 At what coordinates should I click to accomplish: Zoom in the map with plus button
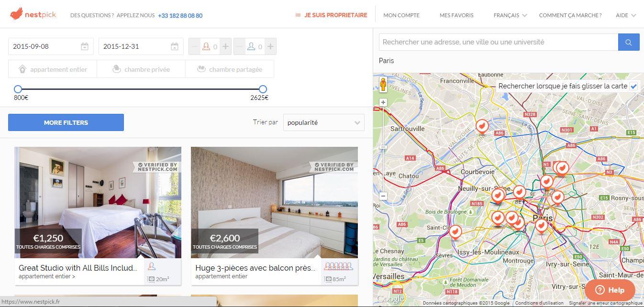coord(383,102)
